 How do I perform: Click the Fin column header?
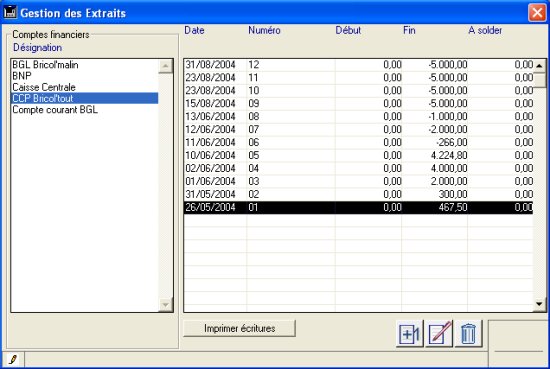click(409, 30)
